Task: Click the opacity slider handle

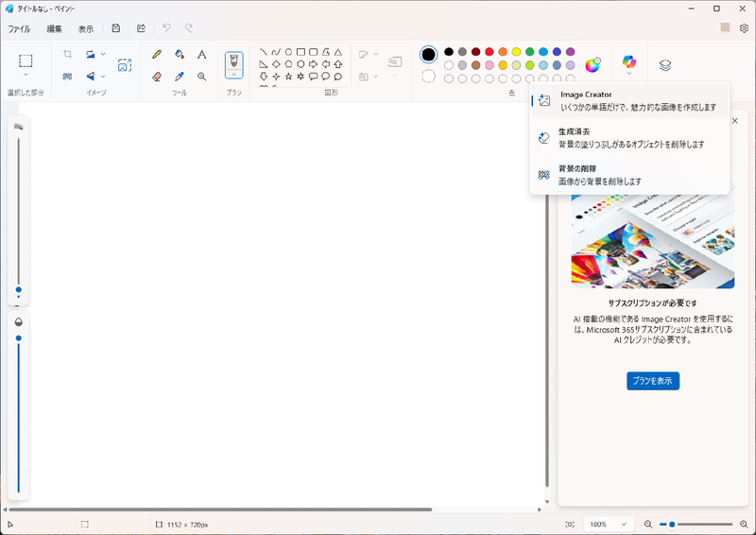Action: point(18,338)
